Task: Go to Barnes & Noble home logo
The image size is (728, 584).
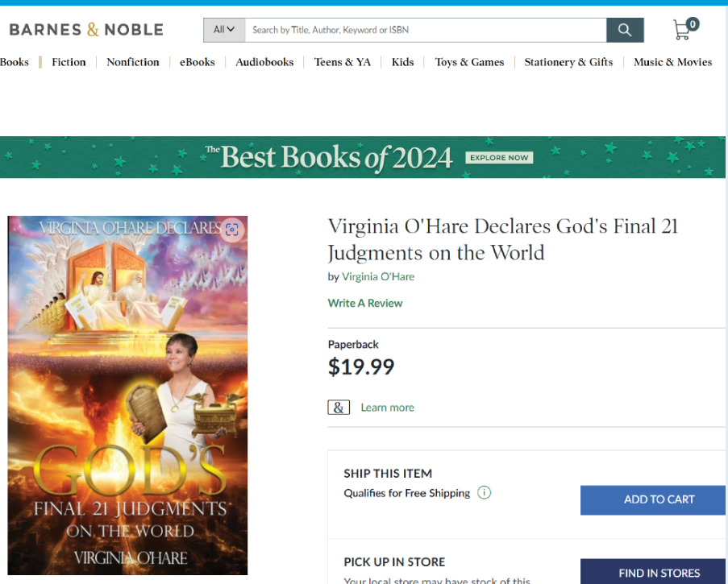Action: point(86,30)
